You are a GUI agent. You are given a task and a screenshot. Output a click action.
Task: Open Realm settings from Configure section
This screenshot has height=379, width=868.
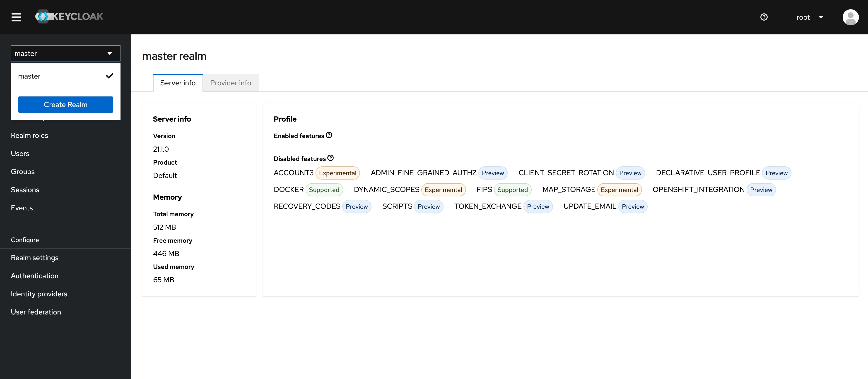pos(34,258)
